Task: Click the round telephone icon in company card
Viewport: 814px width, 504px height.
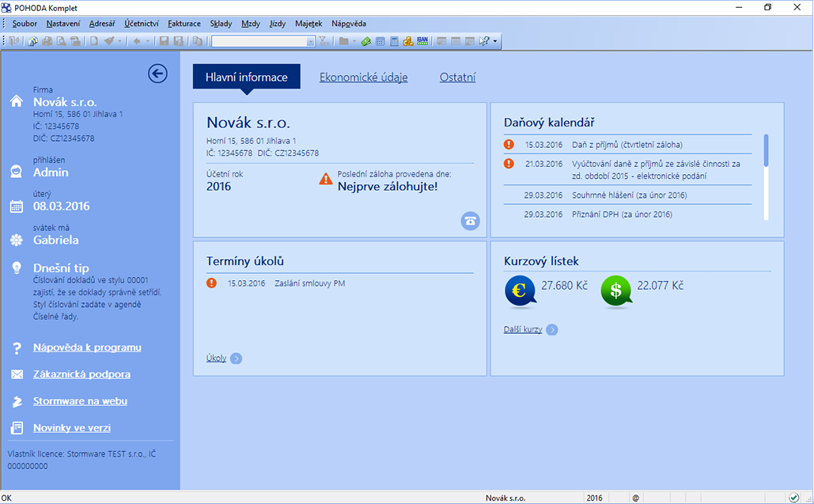Action: pyautogui.click(x=471, y=221)
